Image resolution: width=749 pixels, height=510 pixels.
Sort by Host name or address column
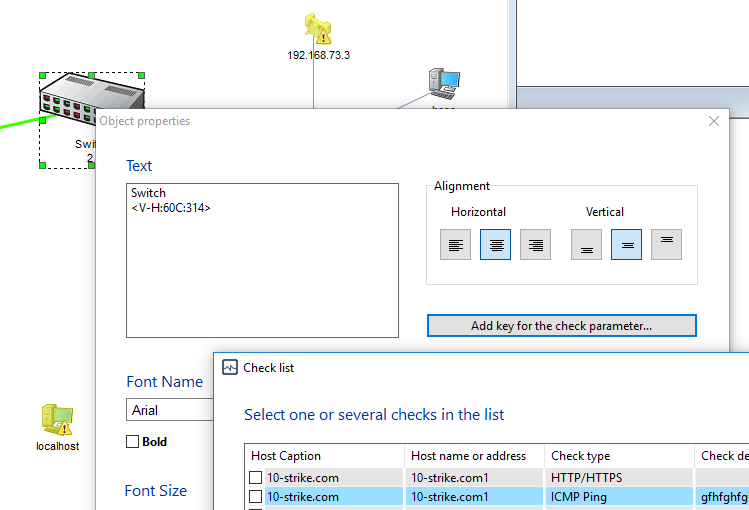coord(474,456)
